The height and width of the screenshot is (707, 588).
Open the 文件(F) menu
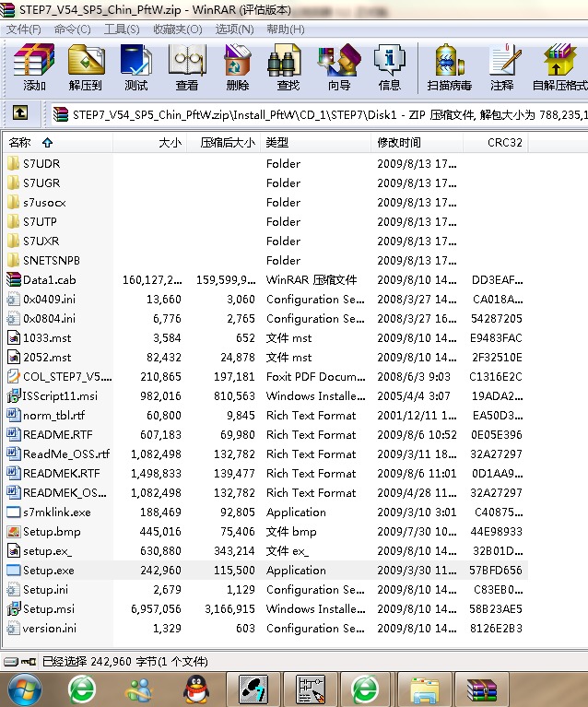[24, 29]
